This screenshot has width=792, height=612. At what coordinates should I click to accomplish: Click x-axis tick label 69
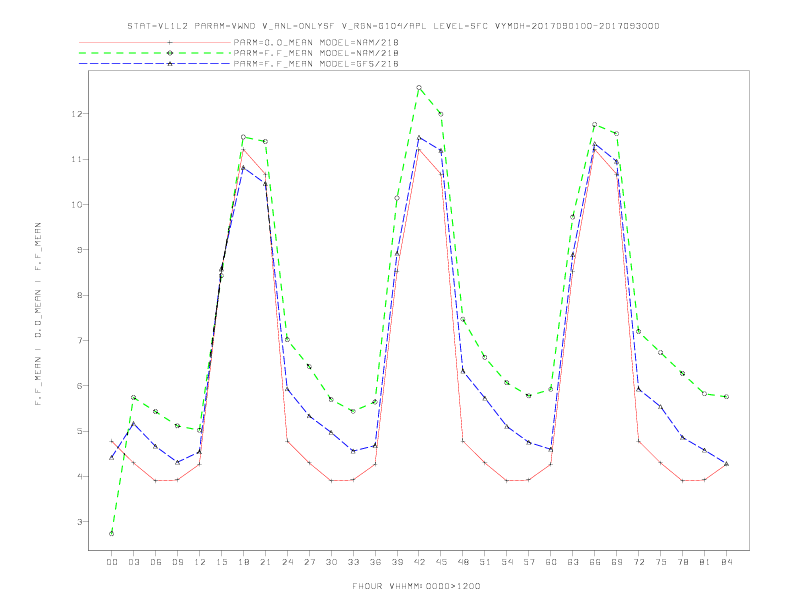pyautogui.click(x=617, y=562)
